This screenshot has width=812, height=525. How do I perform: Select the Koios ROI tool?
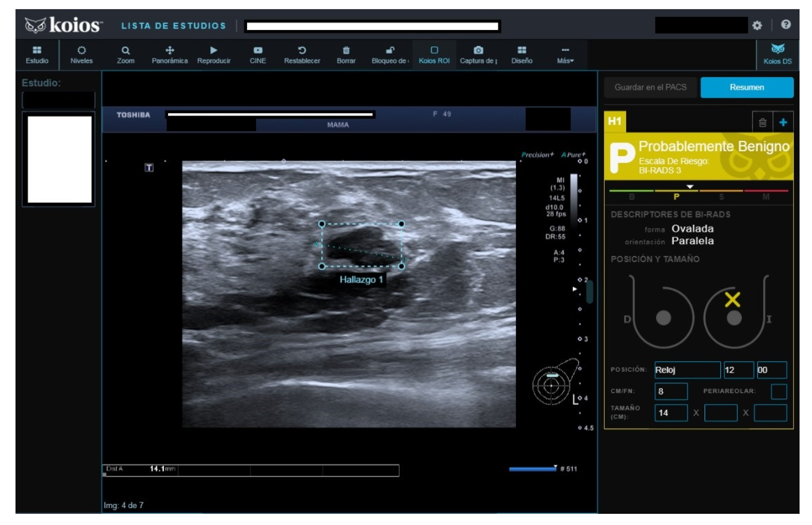point(434,55)
